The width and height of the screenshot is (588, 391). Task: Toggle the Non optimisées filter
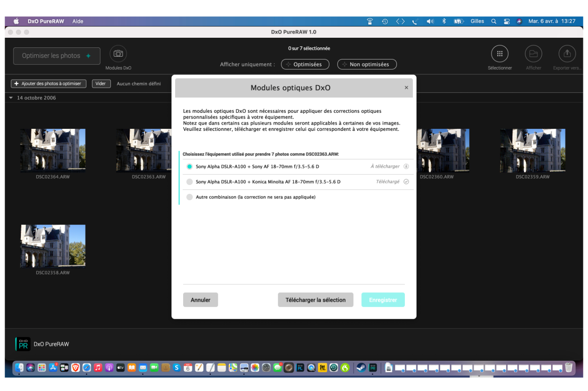[x=367, y=64]
